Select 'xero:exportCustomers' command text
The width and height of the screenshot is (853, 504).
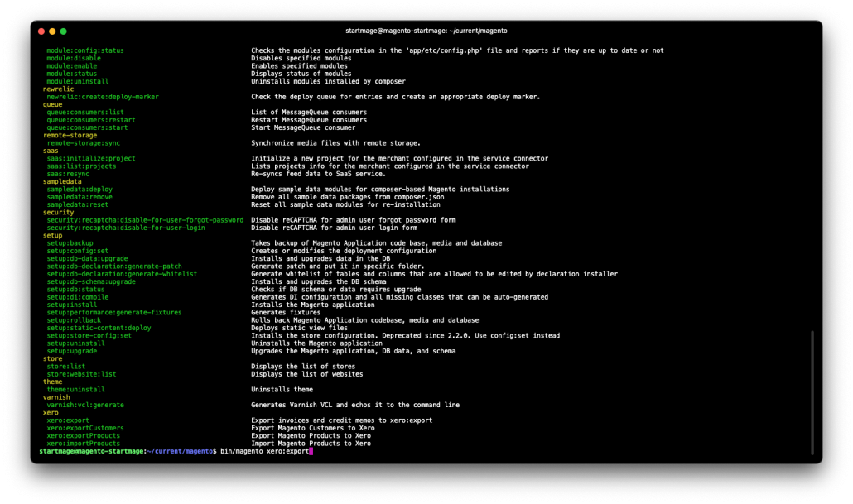point(84,428)
